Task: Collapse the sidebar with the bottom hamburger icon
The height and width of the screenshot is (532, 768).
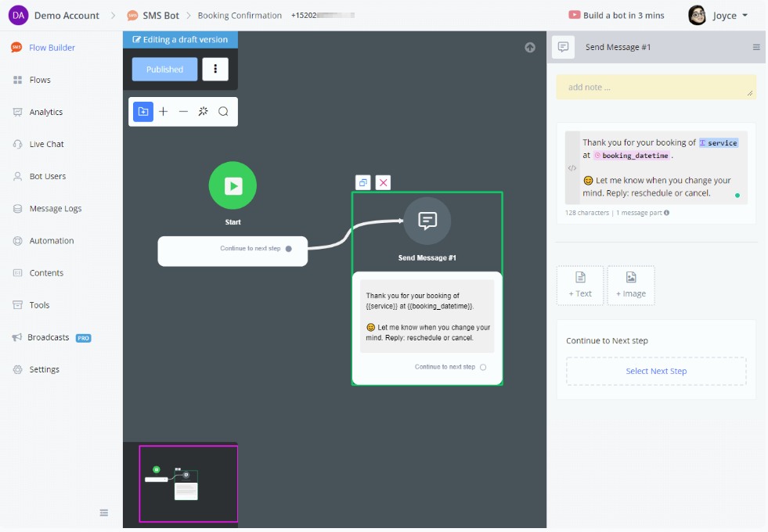Action: click(104, 513)
